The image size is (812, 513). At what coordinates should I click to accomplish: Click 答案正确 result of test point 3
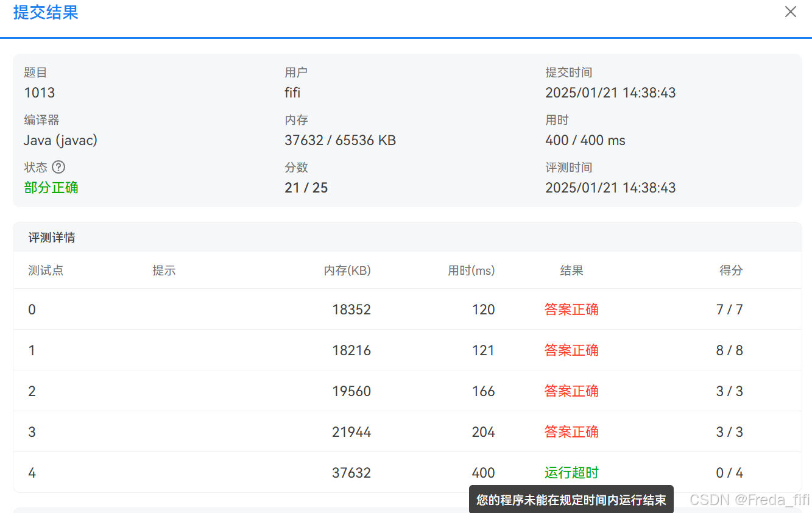point(571,431)
